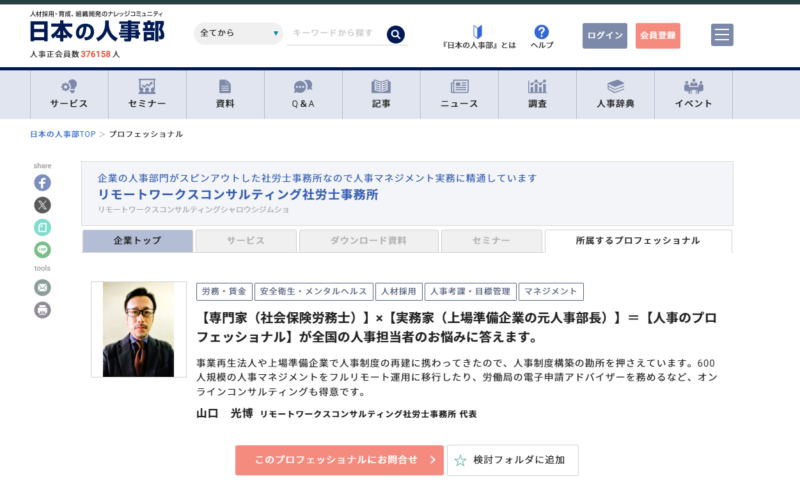800x492 pixels.
Task: Select the 労務・賃金 tag
Action: pyautogui.click(x=224, y=291)
